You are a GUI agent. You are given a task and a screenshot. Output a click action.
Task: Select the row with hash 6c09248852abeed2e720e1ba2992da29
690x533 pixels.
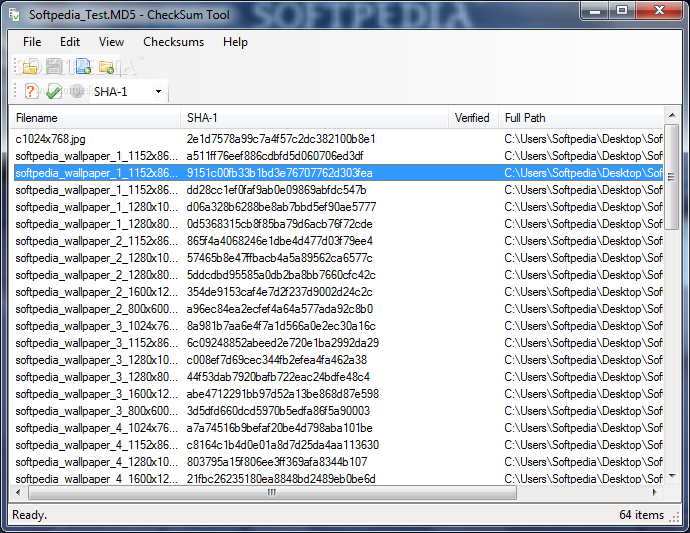click(337, 343)
